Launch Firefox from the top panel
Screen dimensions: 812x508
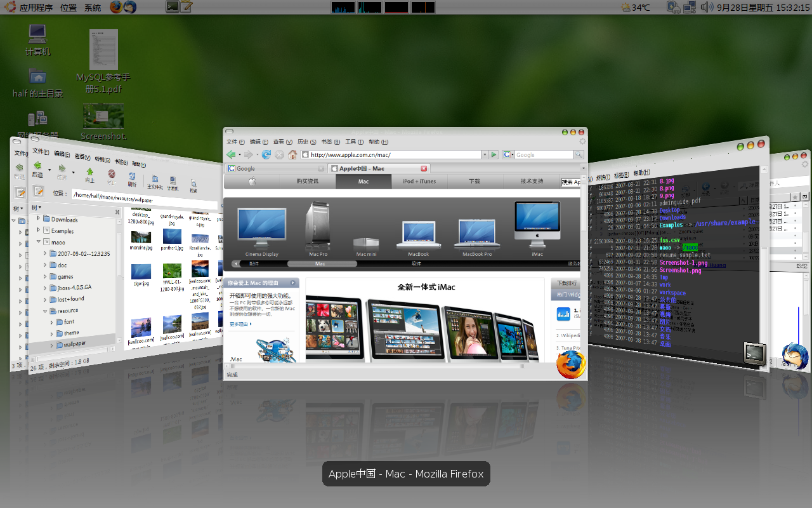click(115, 7)
